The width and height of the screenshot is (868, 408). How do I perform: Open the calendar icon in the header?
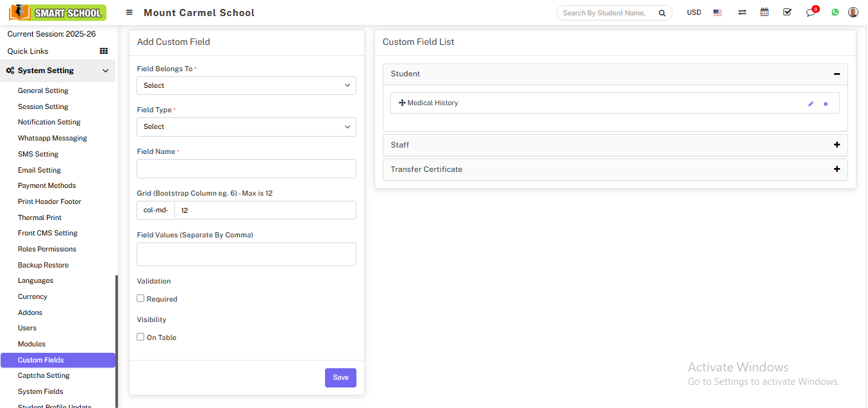coord(764,12)
